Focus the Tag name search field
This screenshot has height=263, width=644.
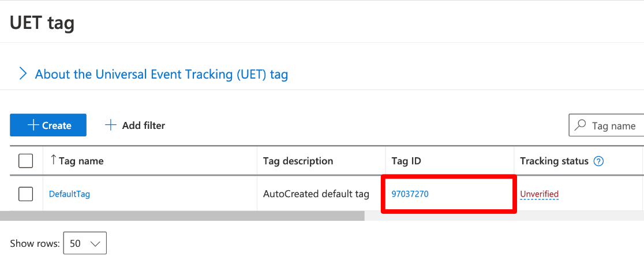613,126
